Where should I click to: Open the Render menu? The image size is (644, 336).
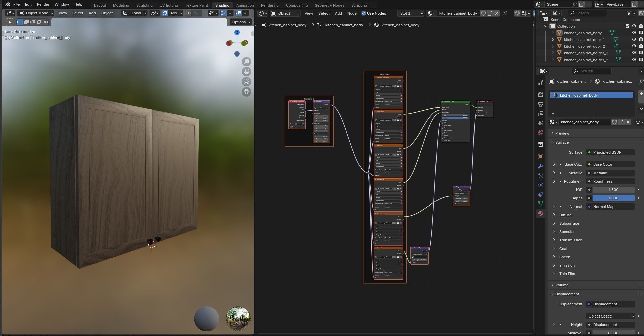43,4
